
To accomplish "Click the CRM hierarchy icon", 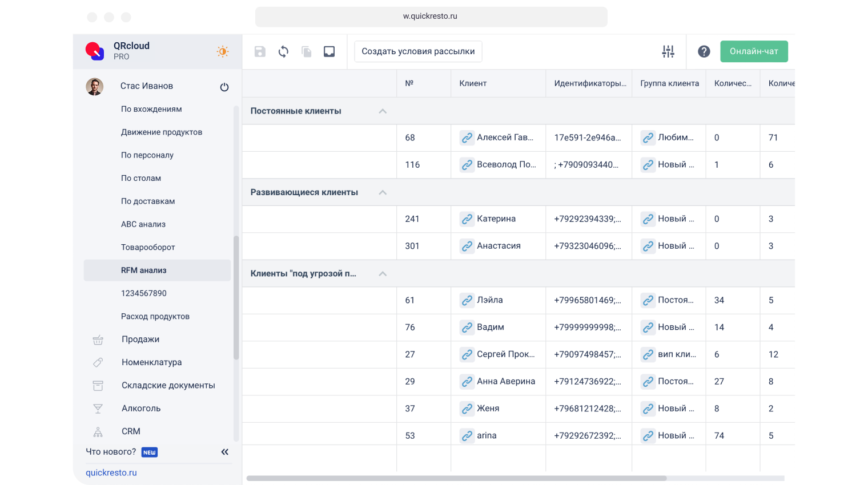I will pyautogui.click(x=98, y=432).
